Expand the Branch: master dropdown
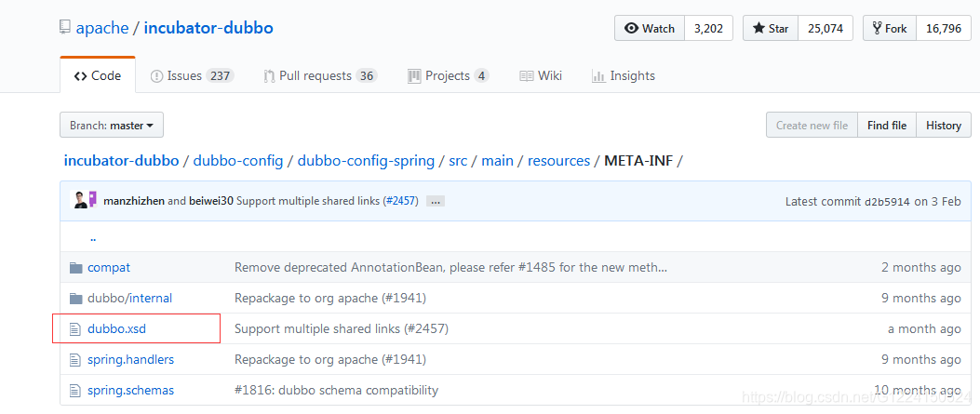980x414 pixels. 112,125
